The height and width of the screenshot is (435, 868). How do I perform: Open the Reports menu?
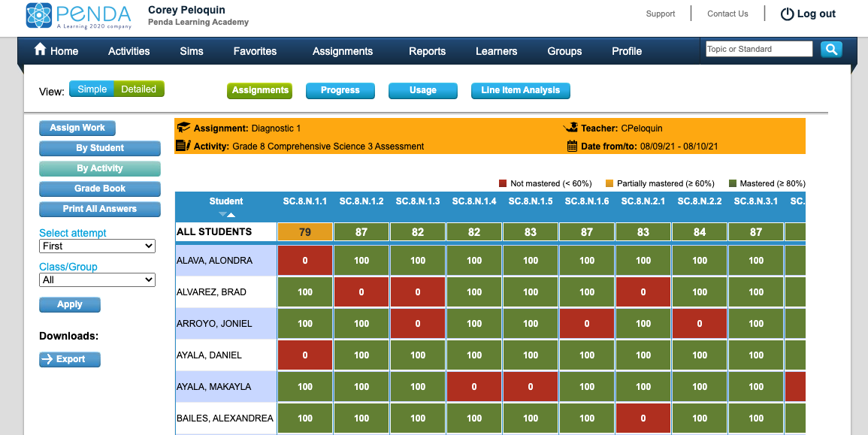[428, 51]
